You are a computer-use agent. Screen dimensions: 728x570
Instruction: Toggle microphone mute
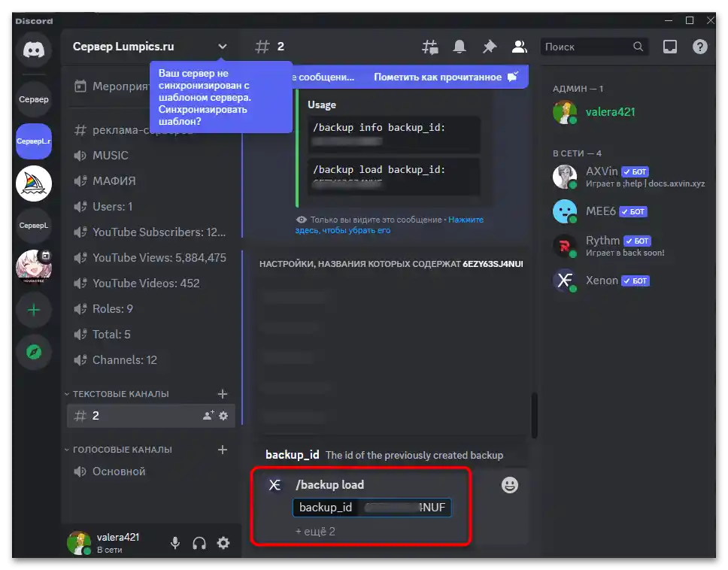pos(175,543)
